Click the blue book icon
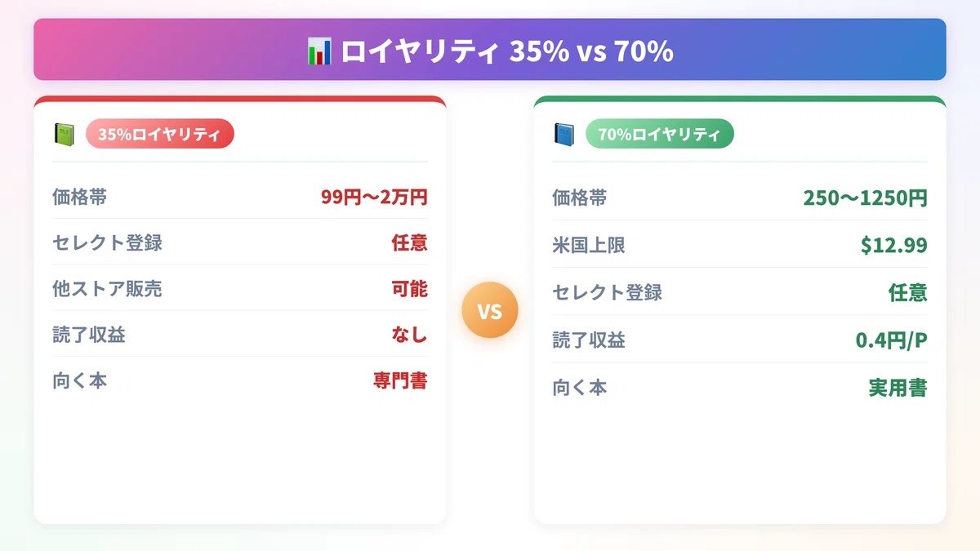Viewport: 980px width, 551px height. tap(563, 134)
